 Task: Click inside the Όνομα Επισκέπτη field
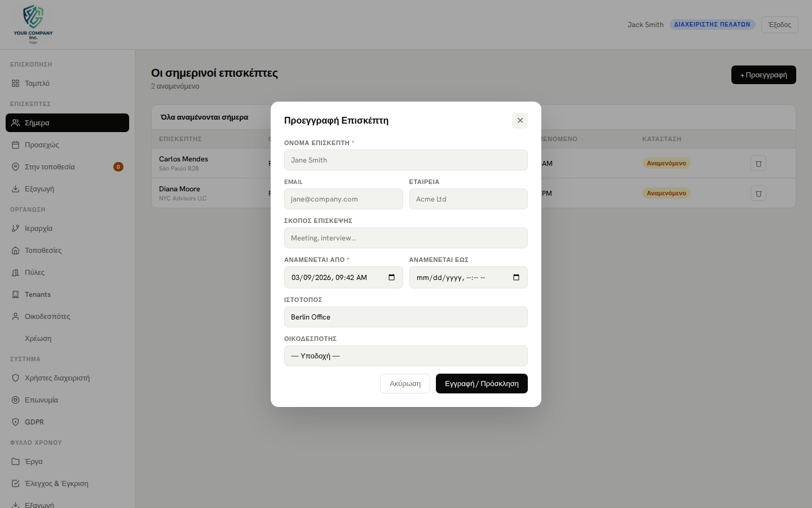(x=405, y=160)
